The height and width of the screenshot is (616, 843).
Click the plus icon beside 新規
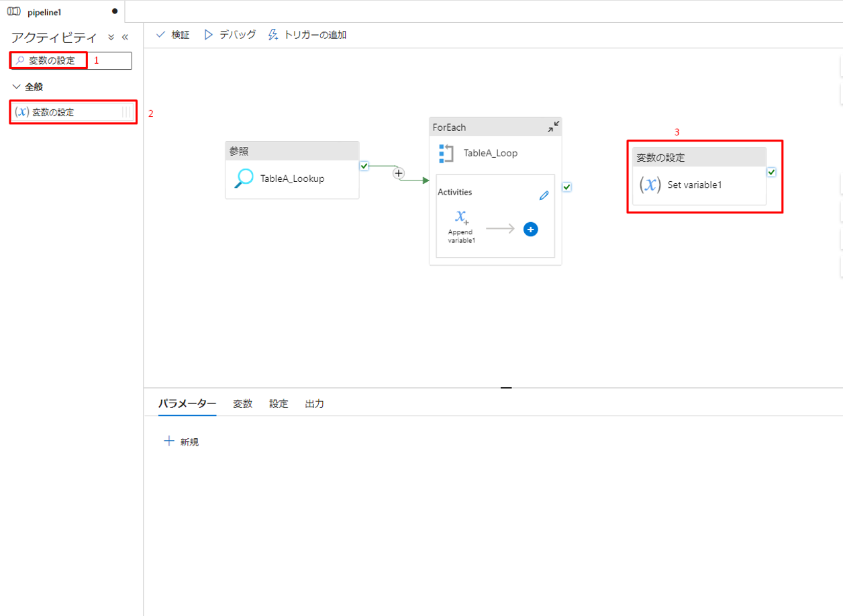[x=168, y=441]
